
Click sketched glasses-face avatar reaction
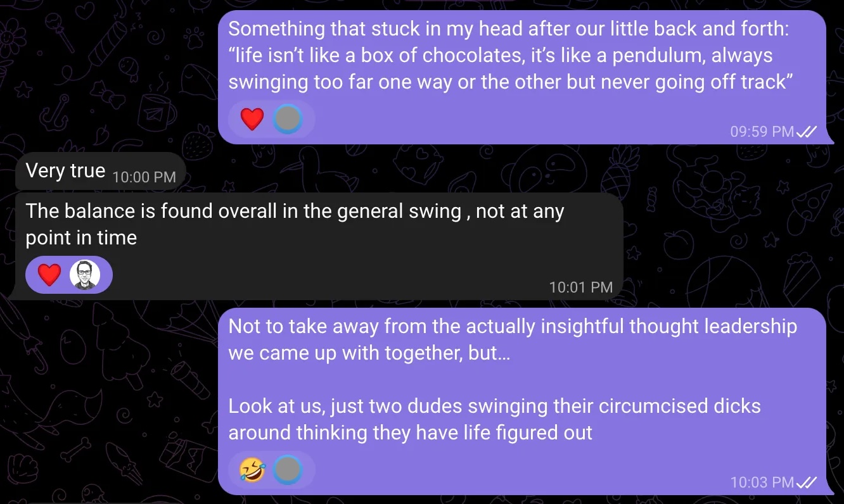85,275
